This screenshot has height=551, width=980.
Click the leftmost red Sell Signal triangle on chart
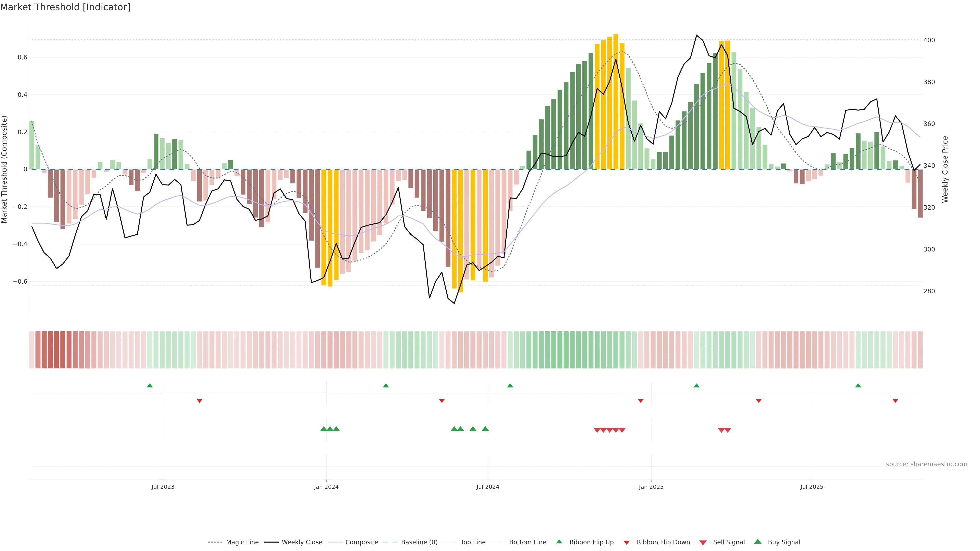(x=597, y=430)
